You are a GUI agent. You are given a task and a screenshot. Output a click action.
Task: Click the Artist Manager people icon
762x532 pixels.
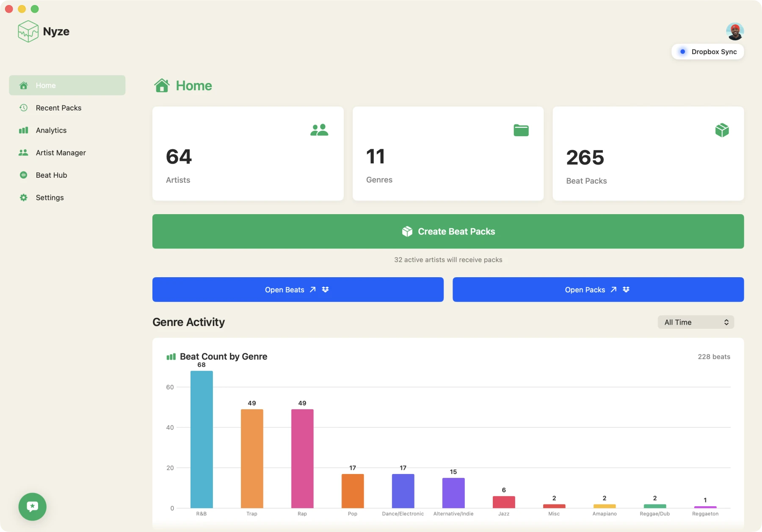[x=24, y=153]
